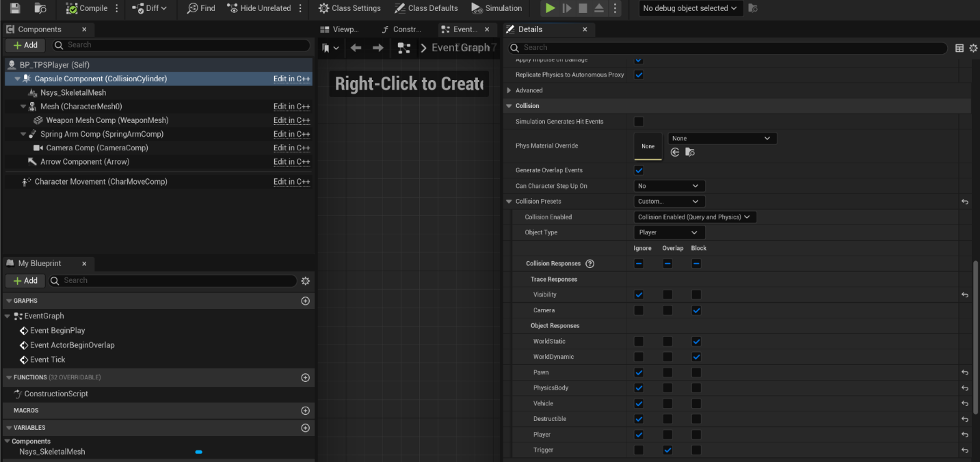
Task: Enable Simulation Generates Hit Events checkbox
Action: 639,122
